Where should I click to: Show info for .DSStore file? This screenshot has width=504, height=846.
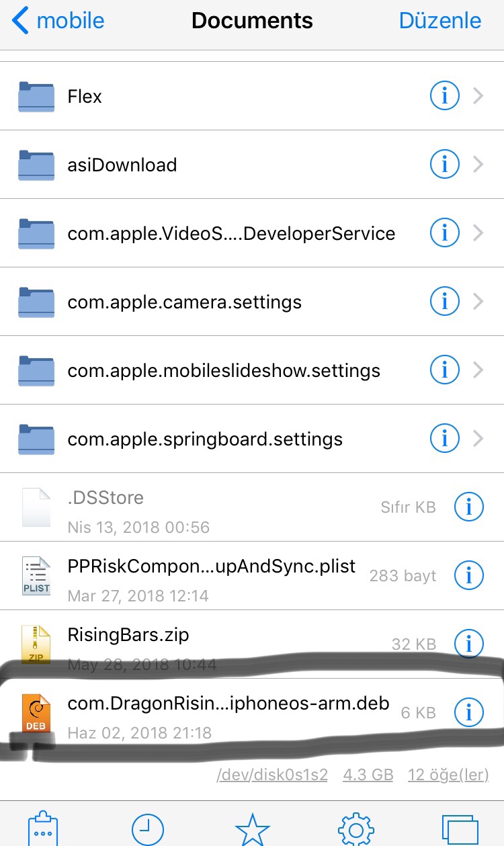469,507
